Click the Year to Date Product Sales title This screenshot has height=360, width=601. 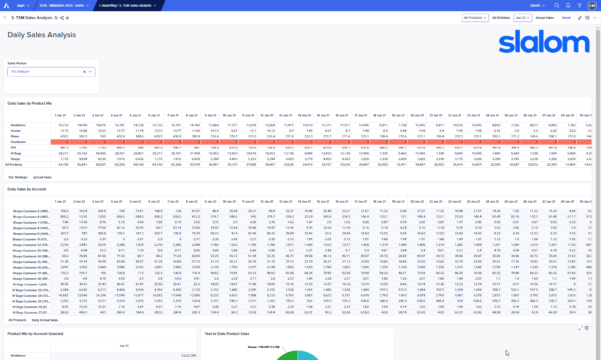[227, 334]
